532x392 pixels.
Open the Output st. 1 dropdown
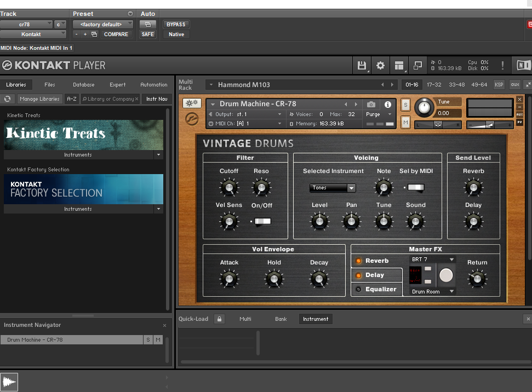[x=245, y=114]
